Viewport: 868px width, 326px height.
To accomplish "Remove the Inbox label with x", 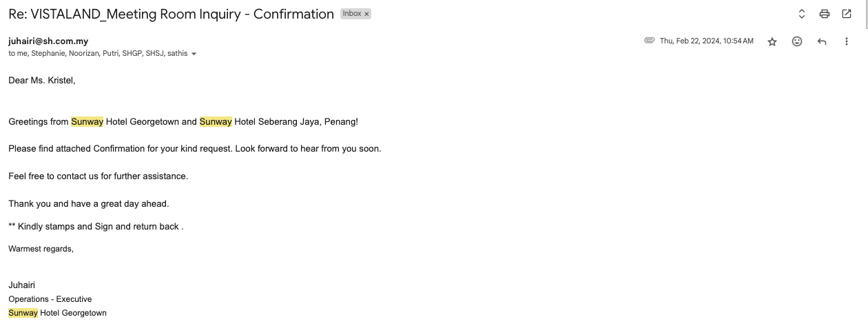I will 366,14.
